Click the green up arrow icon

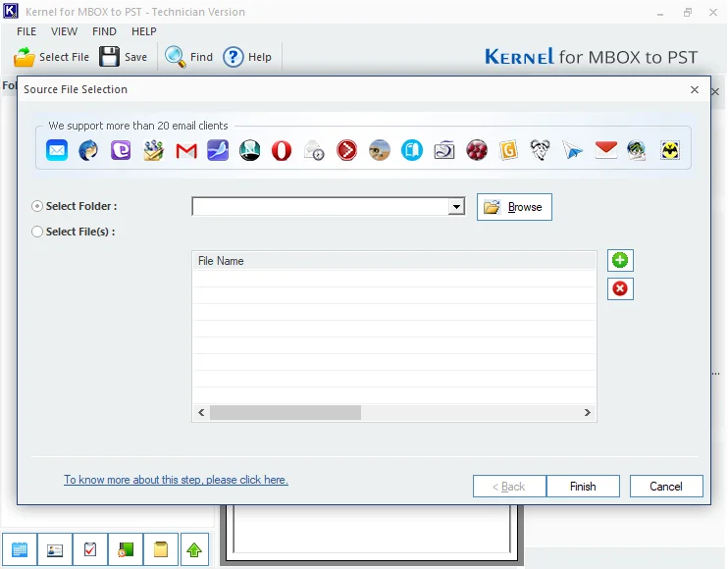click(x=193, y=549)
